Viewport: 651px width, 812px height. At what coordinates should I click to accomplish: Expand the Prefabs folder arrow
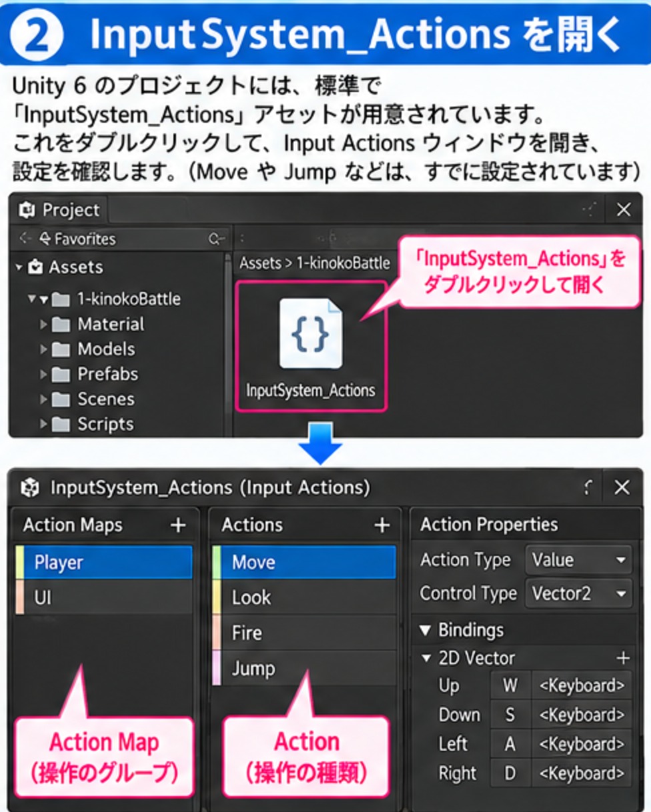[x=43, y=375]
